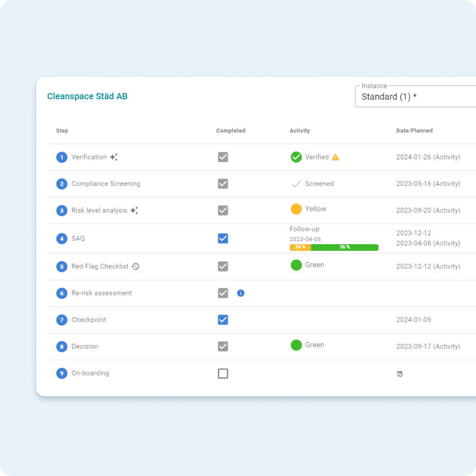Click the yellow status circle for Risk level analysis
The width and height of the screenshot is (476, 476).
[x=295, y=209]
